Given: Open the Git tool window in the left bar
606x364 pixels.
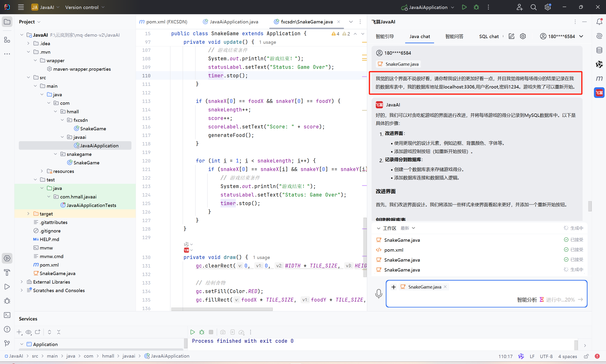Looking at the screenshot, I should [x=7, y=343].
